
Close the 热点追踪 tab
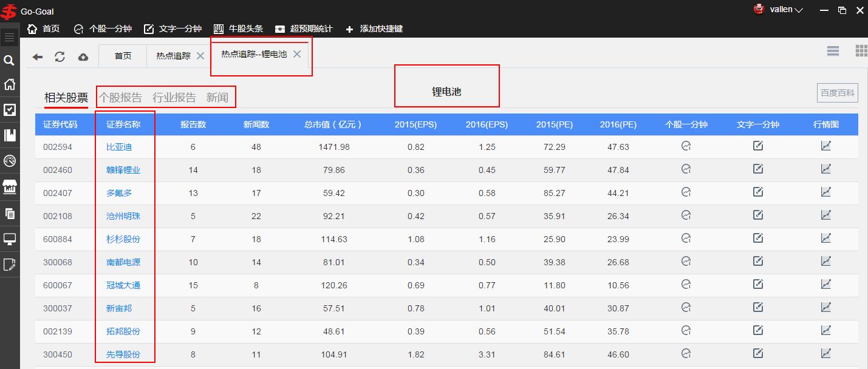click(200, 56)
